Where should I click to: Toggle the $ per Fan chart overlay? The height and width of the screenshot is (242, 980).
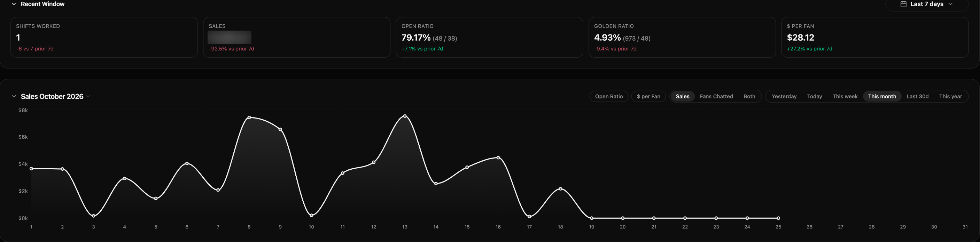tap(648, 97)
